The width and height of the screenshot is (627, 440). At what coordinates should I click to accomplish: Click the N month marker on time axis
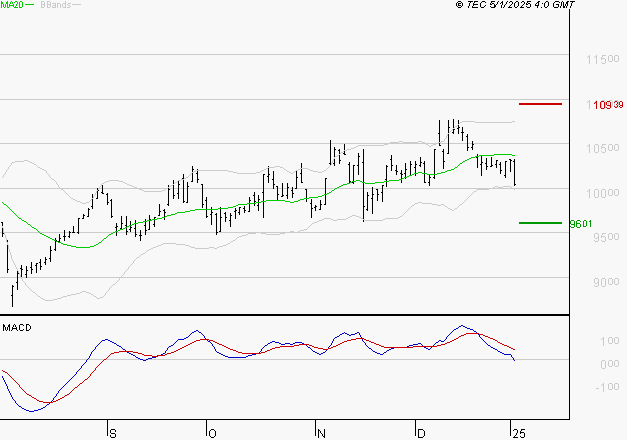tap(321, 434)
